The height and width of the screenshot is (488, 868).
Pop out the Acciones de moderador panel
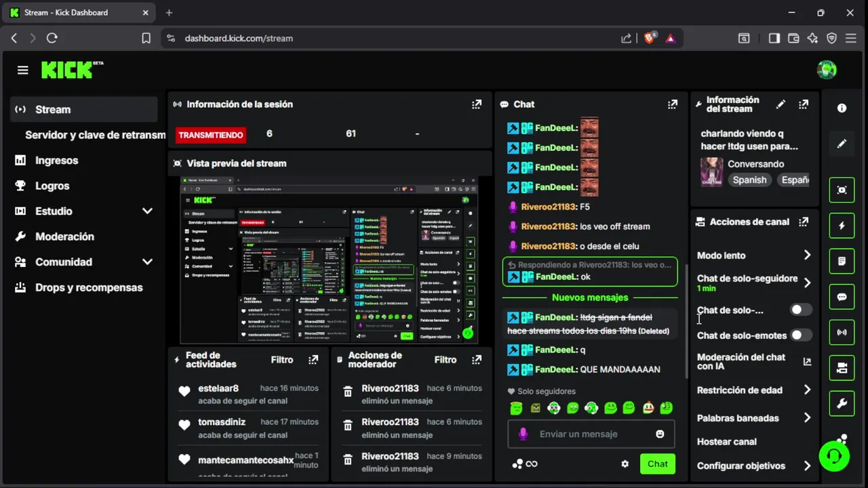pyautogui.click(x=477, y=360)
